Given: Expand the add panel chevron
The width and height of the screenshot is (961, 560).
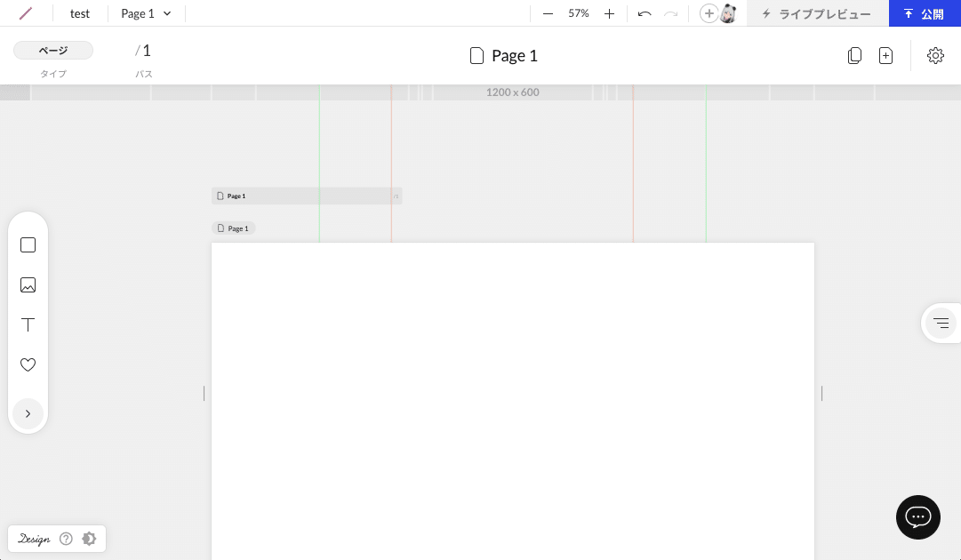Looking at the screenshot, I should pos(28,413).
